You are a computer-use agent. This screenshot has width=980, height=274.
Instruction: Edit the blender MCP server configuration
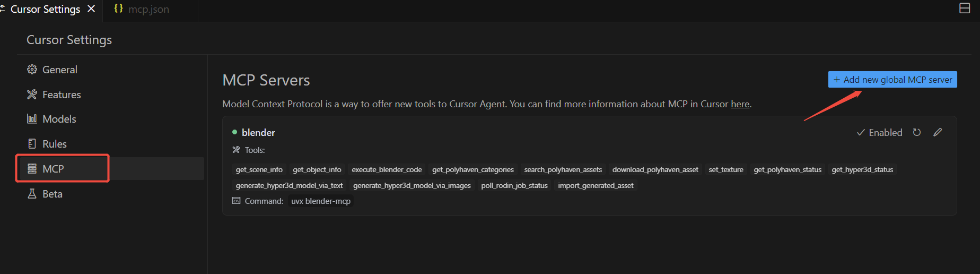(x=938, y=132)
